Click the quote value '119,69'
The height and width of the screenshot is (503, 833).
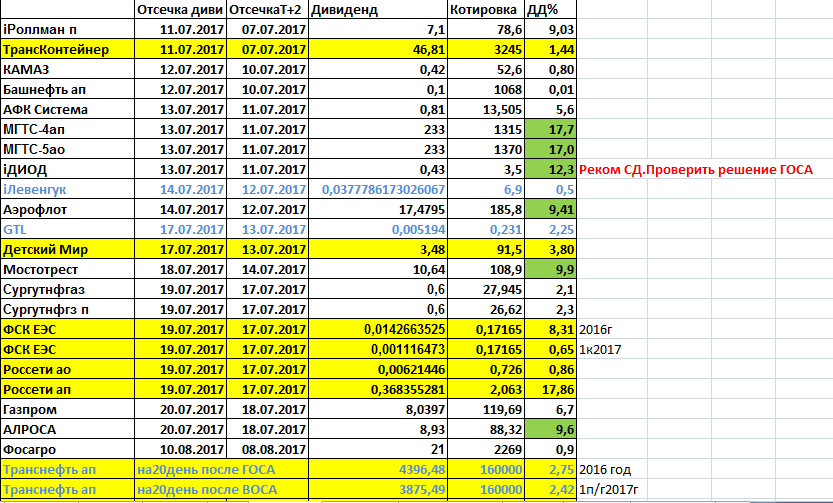(486, 410)
